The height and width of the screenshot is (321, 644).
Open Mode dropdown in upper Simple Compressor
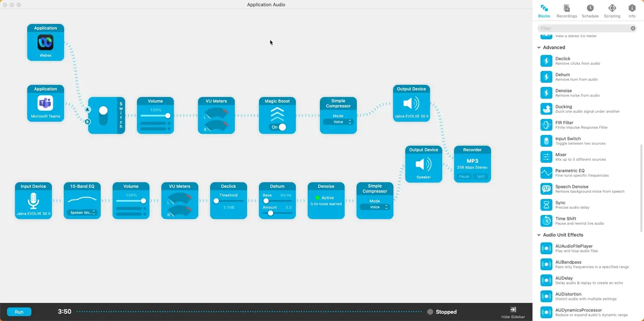click(338, 122)
